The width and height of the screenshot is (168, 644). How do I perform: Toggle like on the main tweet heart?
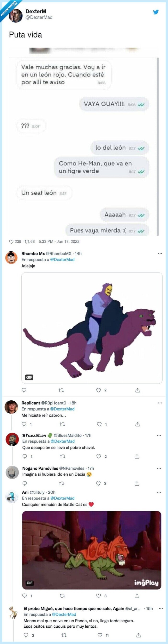point(12,242)
